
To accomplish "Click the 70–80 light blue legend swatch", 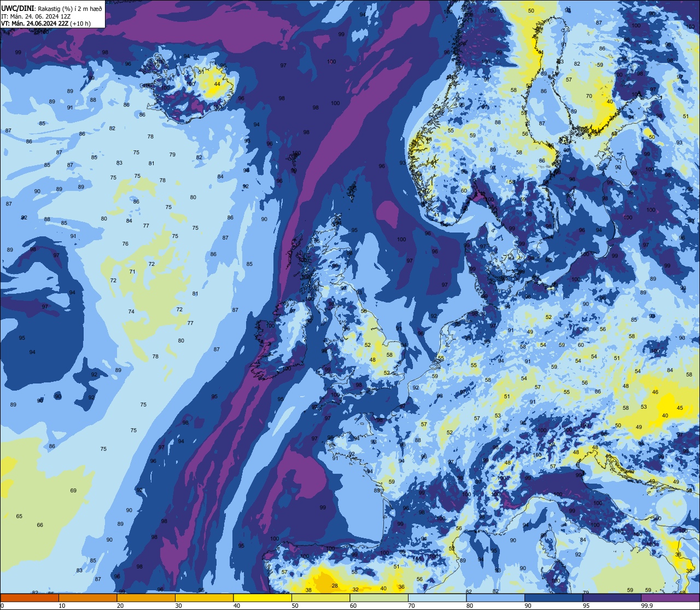I will point(437,597).
